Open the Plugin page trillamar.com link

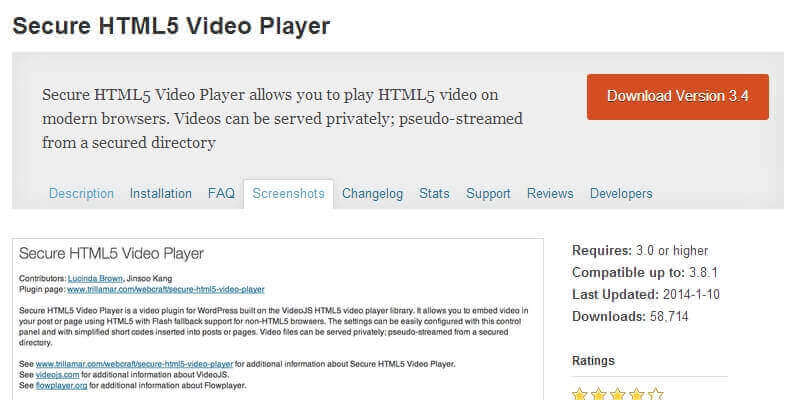[x=166, y=289]
